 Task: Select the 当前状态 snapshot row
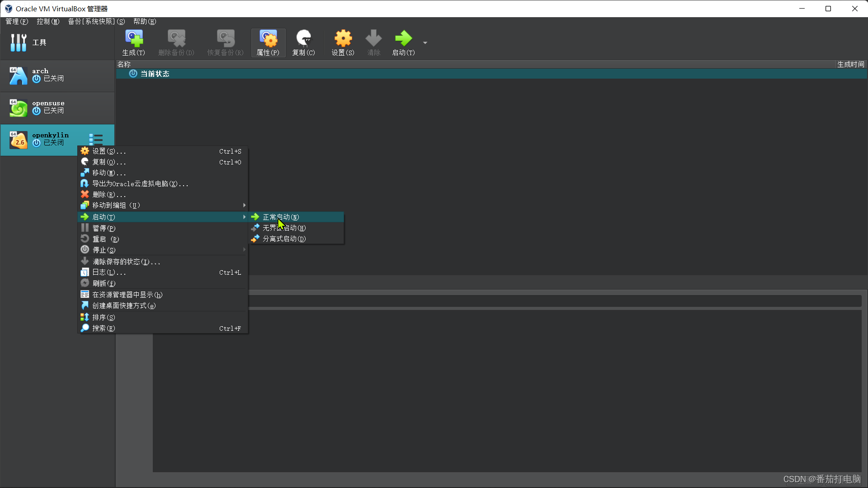(x=491, y=74)
